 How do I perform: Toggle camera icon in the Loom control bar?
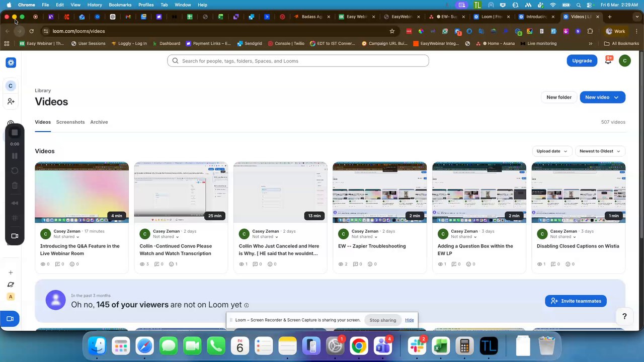pyautogui.click(x=15, y=236)
